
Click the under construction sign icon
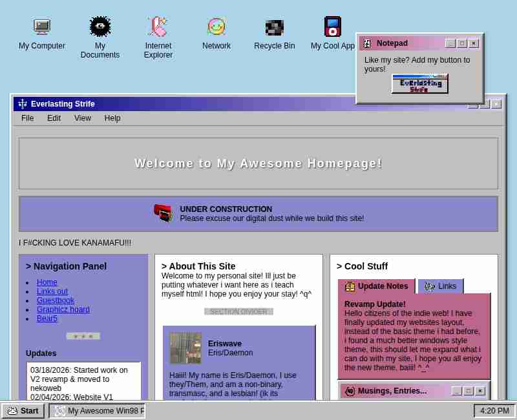163,213
